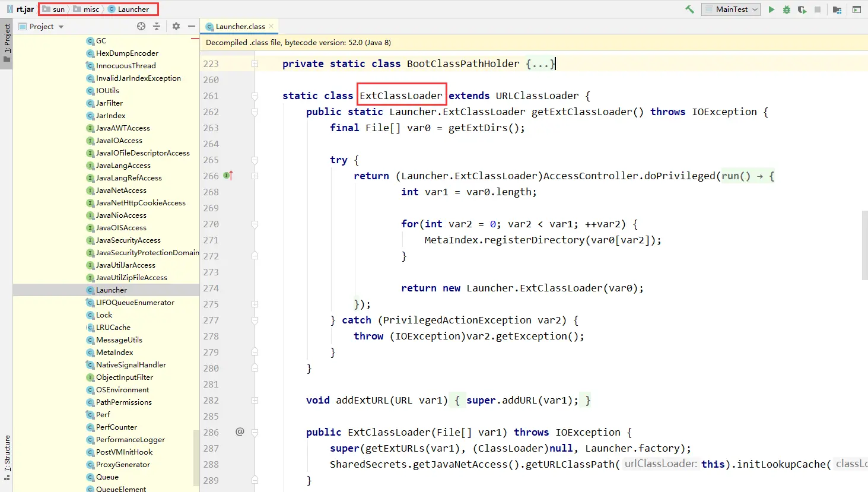Click the getExtDirs() call on line 263
Image resolution: width=868 pixels, height=492 pixels.
(484, 128)
